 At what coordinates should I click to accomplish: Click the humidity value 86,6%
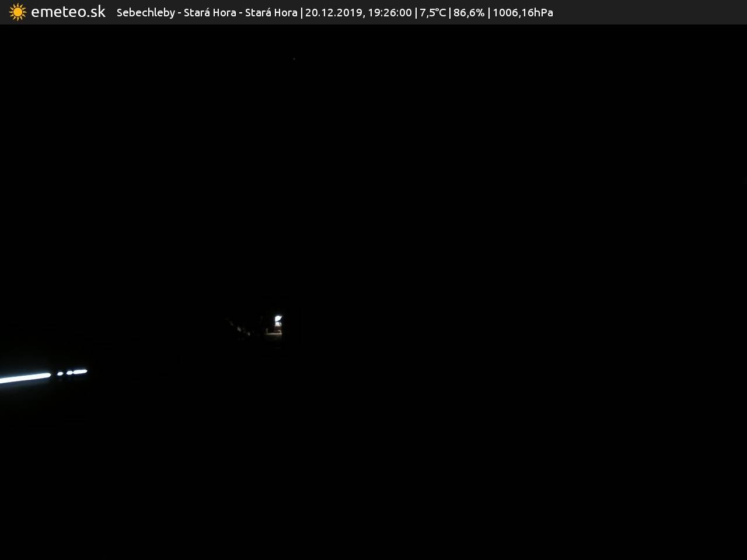(x=469, y=12)
